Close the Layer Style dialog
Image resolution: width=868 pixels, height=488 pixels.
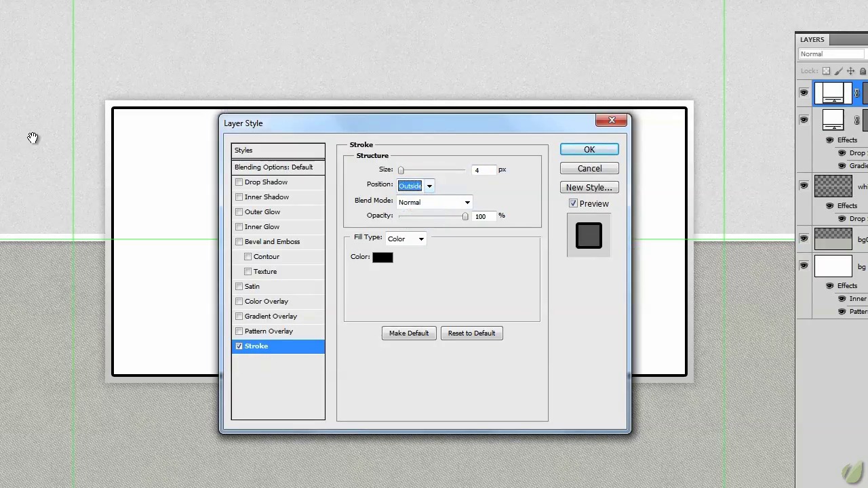[x=612, y=120]
